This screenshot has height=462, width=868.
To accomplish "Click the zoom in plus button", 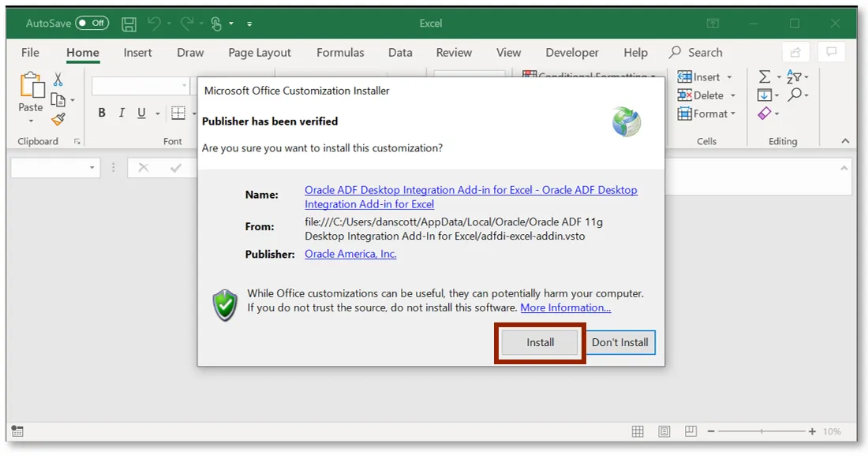I will (812, 431).
